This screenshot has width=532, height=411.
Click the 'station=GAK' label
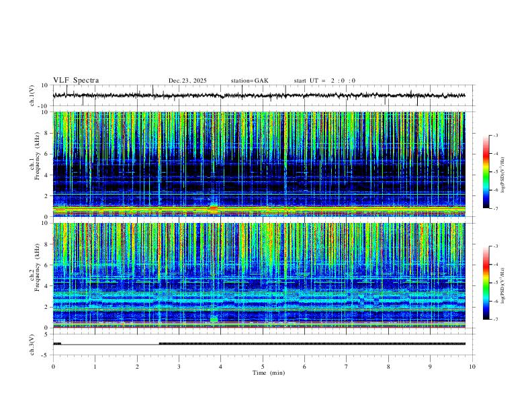point(249,81)
